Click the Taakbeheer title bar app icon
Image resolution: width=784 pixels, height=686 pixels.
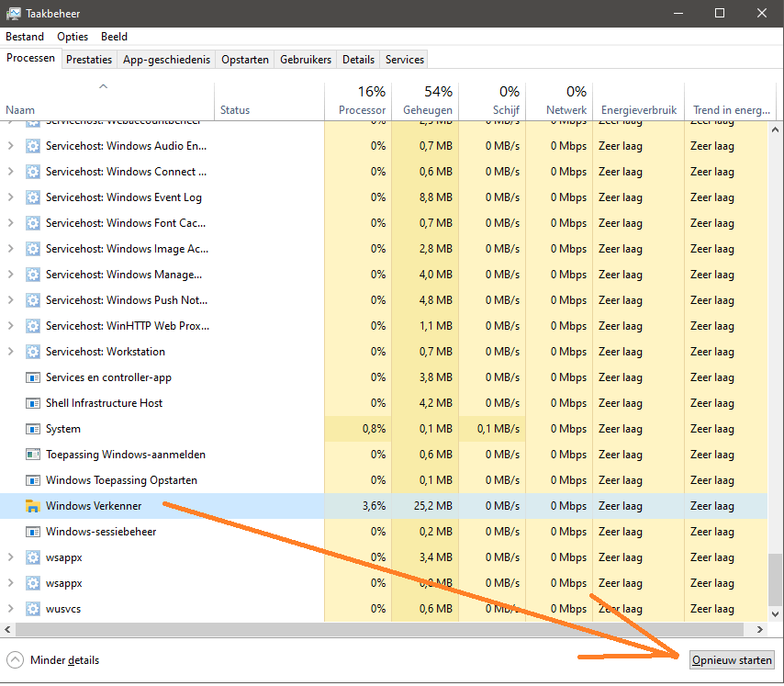point(14,14)
